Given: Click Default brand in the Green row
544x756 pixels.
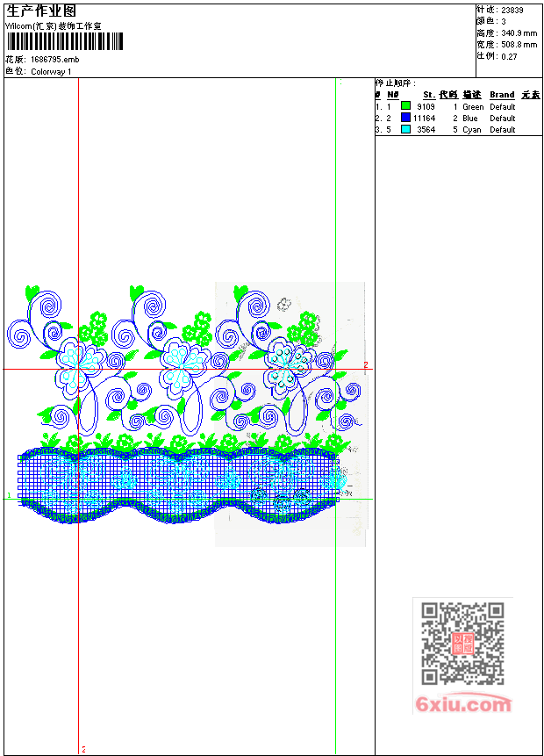Looking at the screenshot, I should (503, 106).
